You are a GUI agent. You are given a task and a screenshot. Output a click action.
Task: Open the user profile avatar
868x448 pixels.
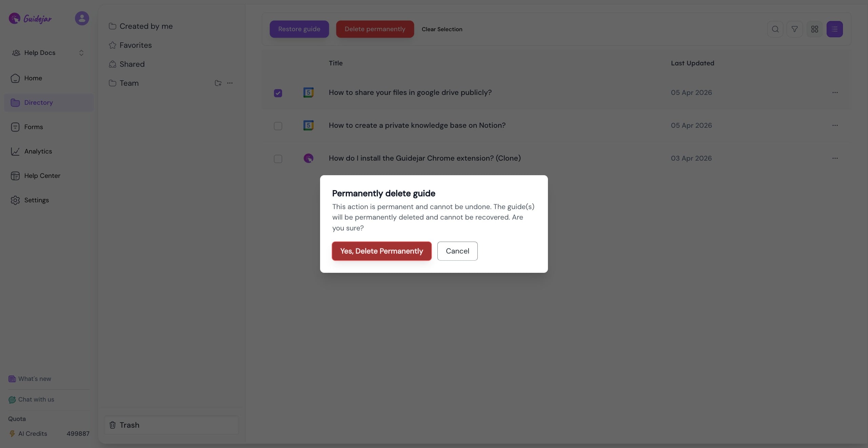click(82, 18)
